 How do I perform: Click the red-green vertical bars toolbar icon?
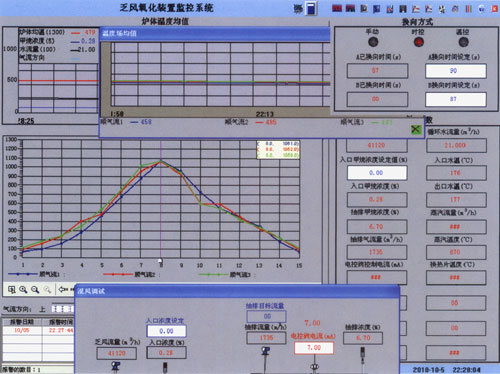[x=468, y=9]
